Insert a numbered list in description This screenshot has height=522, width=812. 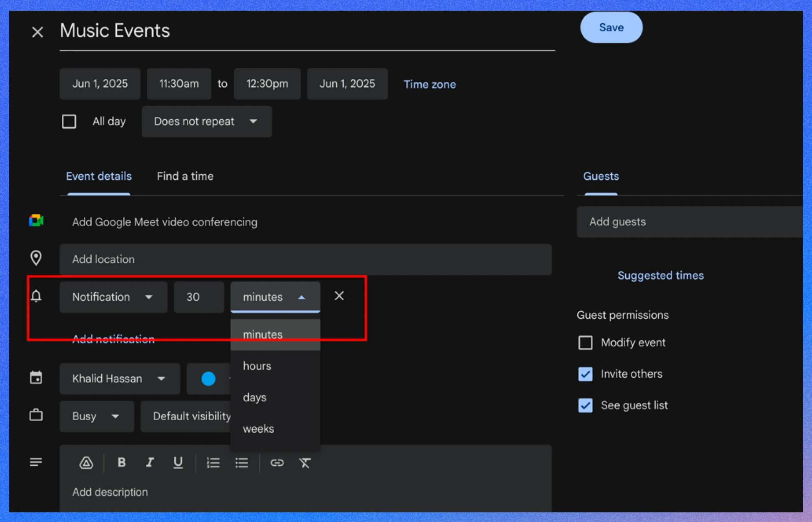tap(213, 463)
